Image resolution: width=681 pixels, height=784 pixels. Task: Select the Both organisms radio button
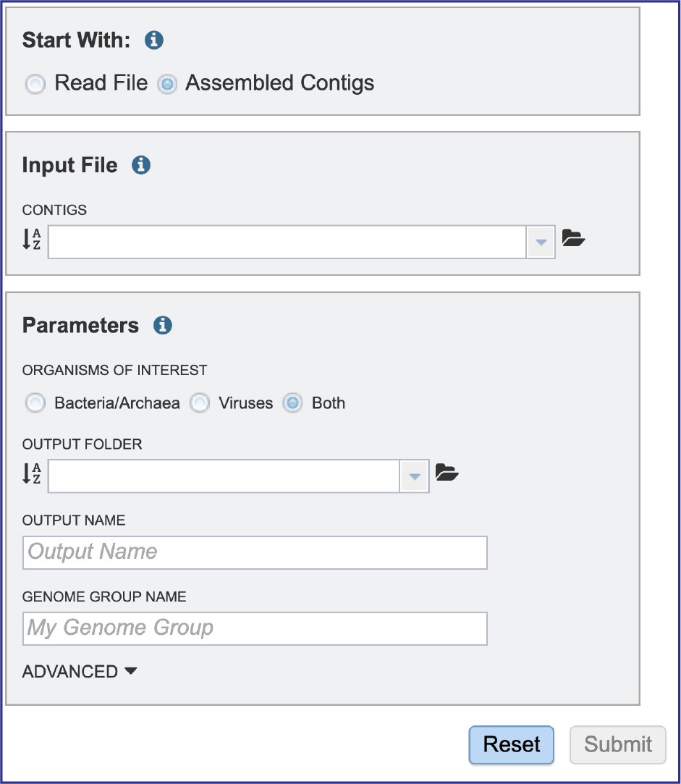pyautogui.click(x=292, y=403)
